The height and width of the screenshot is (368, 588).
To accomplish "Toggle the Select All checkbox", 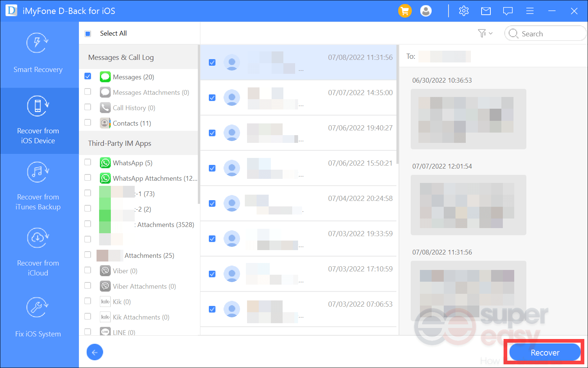I will pos(88,34).
